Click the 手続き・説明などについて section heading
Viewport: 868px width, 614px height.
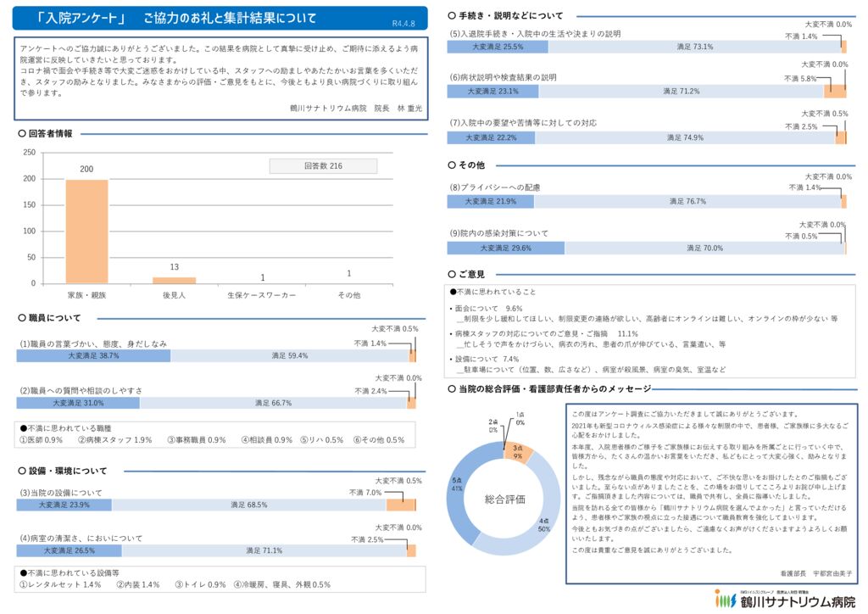505,15
